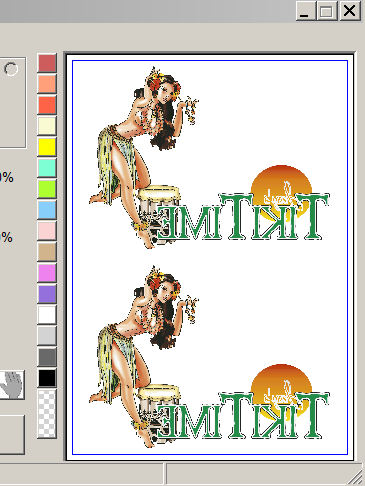This screenshot has width=365, height=486.
Task: Select the white swatch
Action: pos(47,315)
